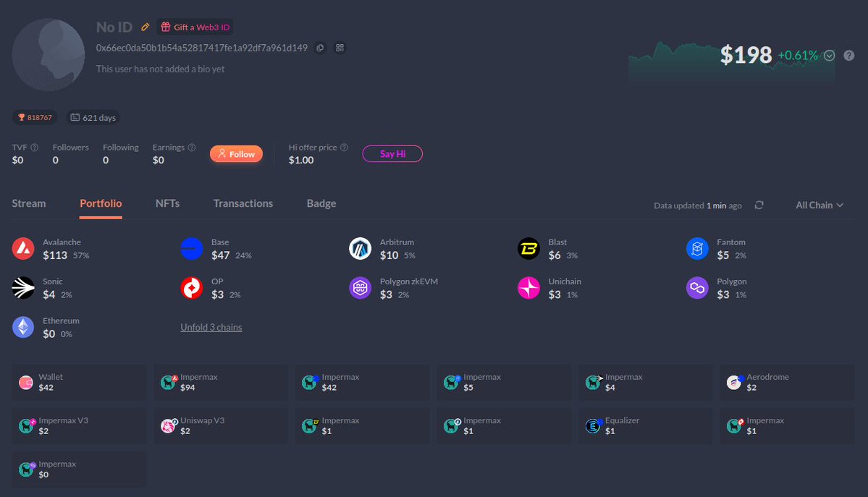The image size is (868, 497).
Task: Click the Base $47 amount
Action: 220,255
